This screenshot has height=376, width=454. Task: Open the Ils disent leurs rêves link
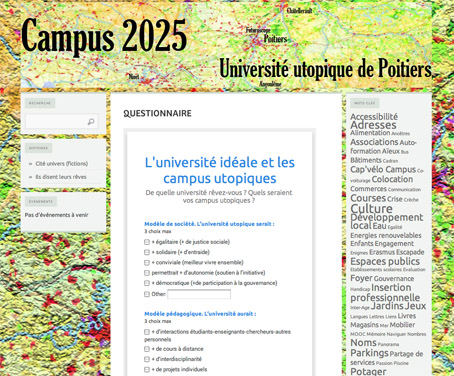61,177
